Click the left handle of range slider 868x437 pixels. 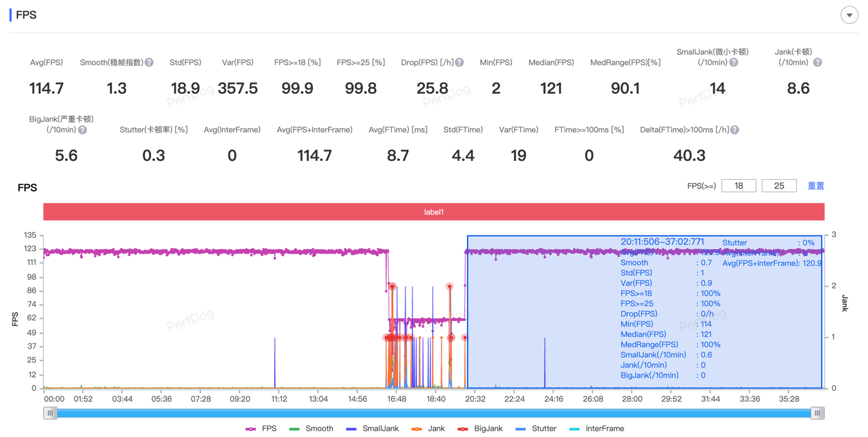[x=51, y=413]
